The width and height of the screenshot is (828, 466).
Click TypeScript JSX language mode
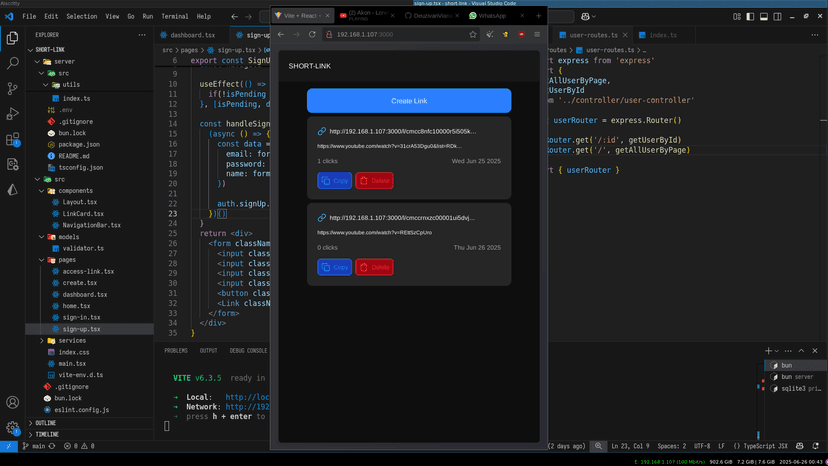(761, 446)
